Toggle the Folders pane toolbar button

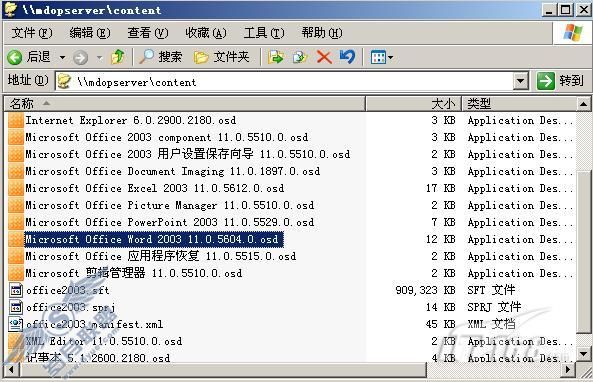pyautogui.click(x=222, y=57)
